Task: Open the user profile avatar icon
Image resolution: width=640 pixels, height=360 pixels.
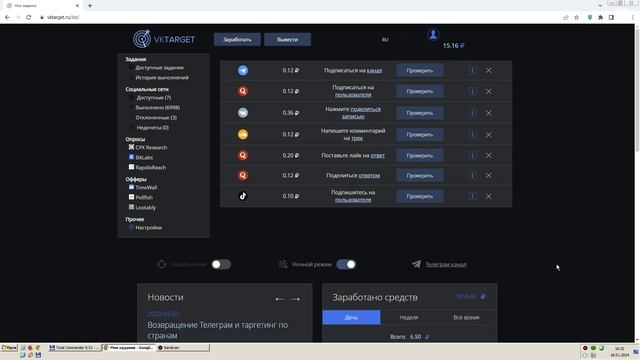Action: coord(433,34)
